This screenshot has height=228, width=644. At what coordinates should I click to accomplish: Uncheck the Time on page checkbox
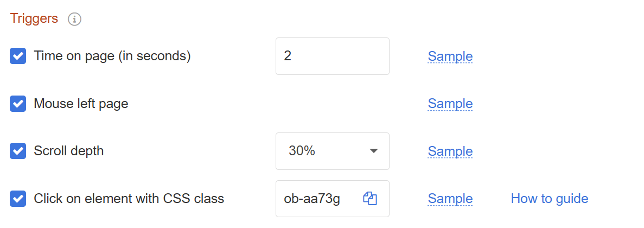coord(18,56)
